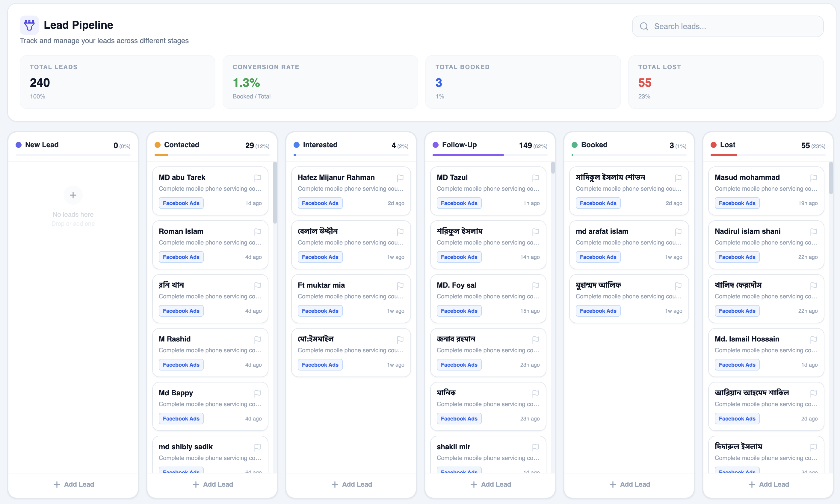Click the Follow-Up column scrollbar
Viewport: 840px width, 504px height.
[x=553, y=168]
